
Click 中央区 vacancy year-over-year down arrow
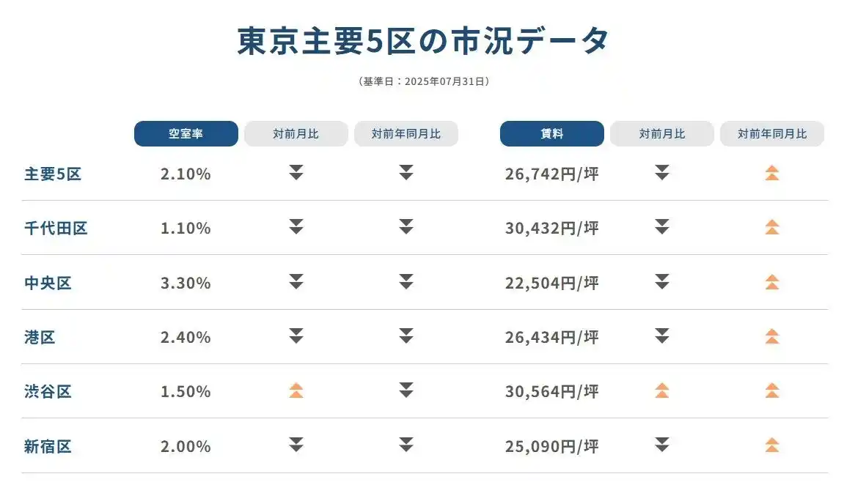click(x=406, y=281)
